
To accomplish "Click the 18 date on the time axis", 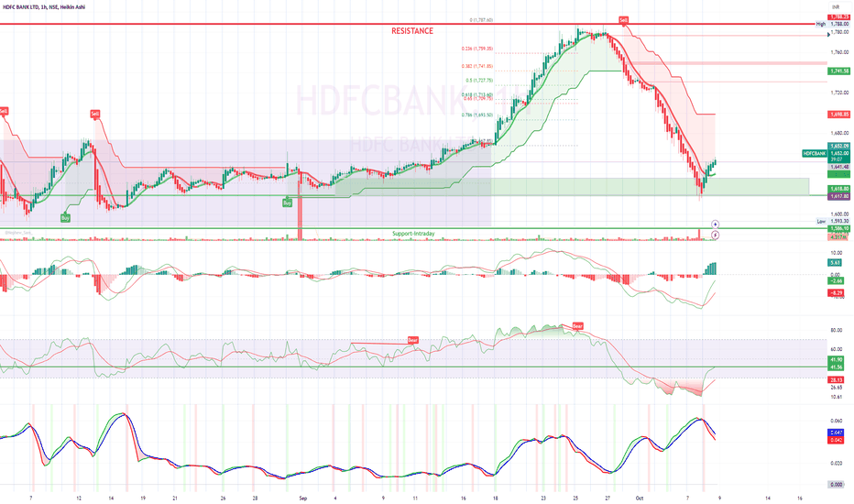I will pyautogui.click(x=495, y=498).
